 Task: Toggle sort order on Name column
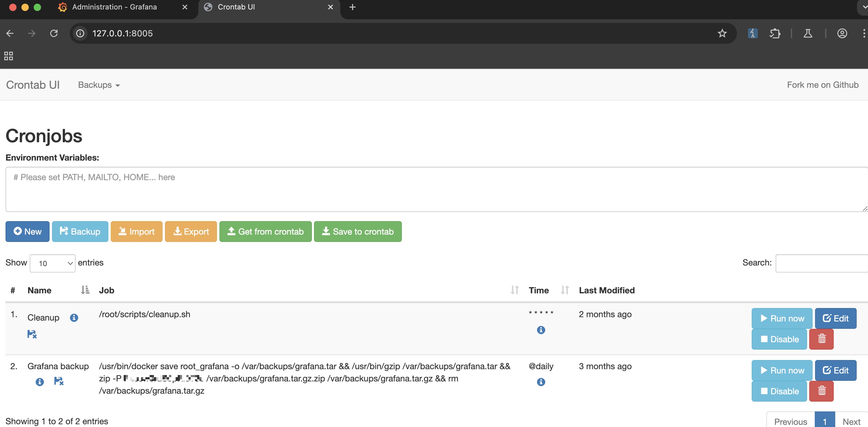coord(85,290)
